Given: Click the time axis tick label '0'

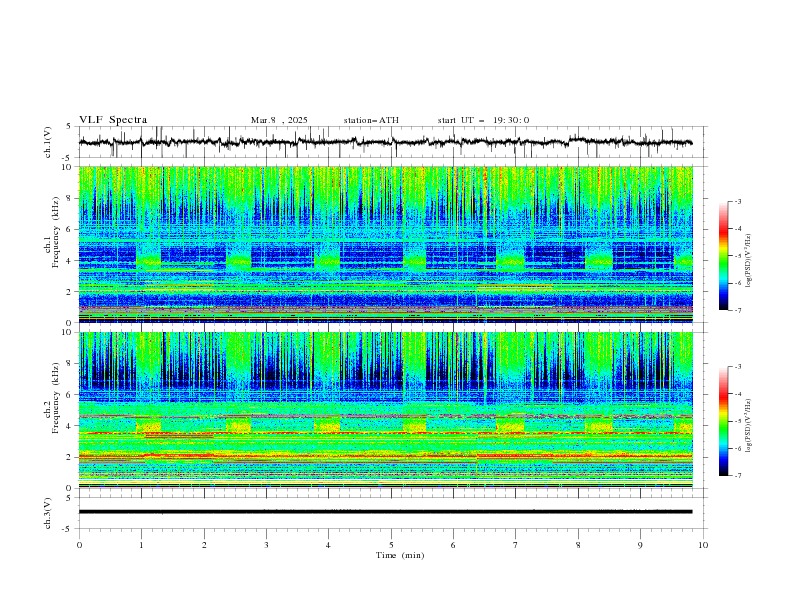Looking at the screenshot, I should (79, 545).
